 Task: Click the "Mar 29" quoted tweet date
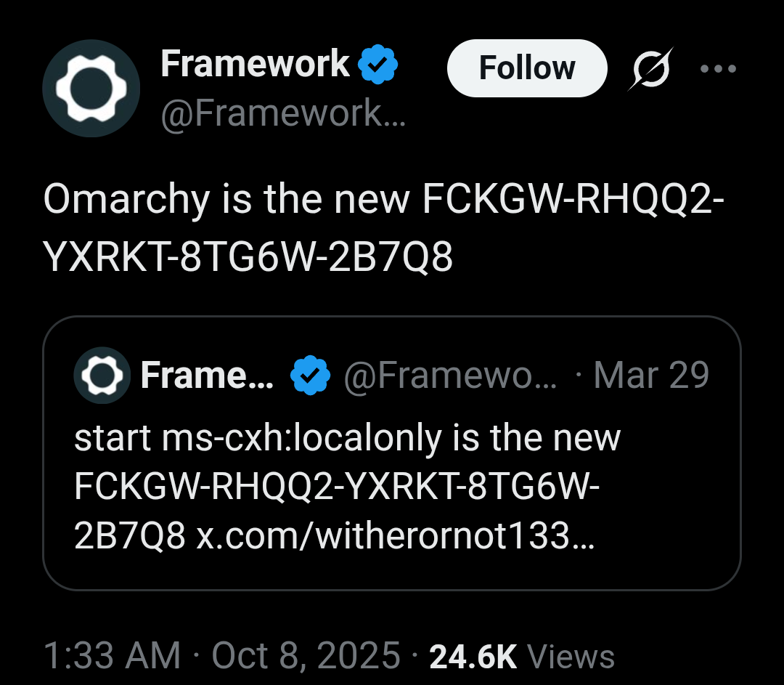coord(651,376)
